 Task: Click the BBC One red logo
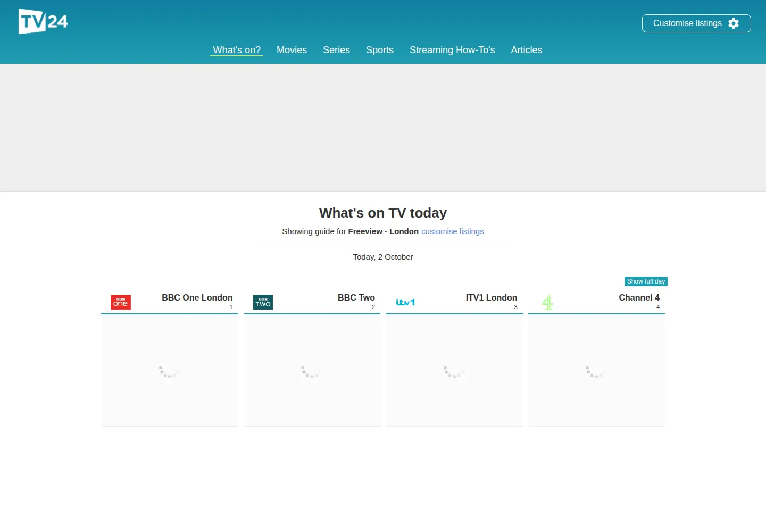[x=121, y=302]
